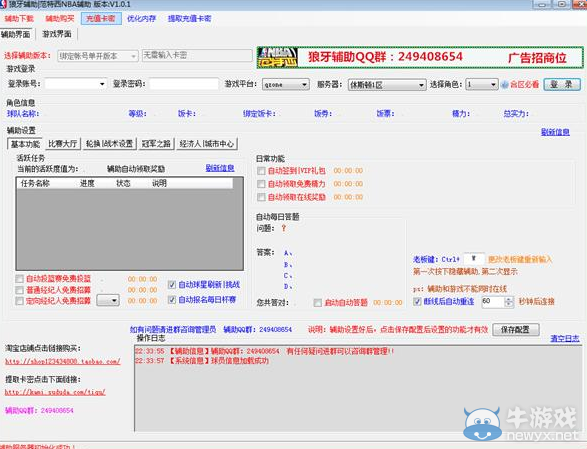Select the 充值卡密 menu item

pyautogui.click(x=101, y=19)
